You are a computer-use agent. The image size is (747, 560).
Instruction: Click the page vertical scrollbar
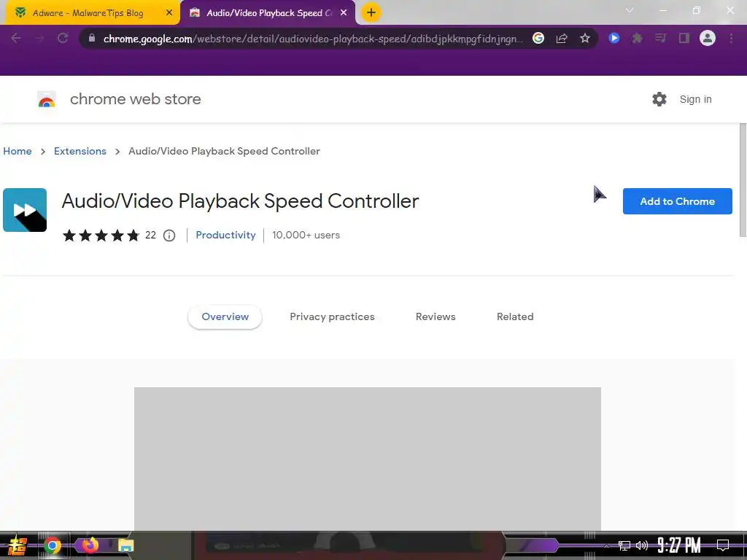tap(743, 180)
